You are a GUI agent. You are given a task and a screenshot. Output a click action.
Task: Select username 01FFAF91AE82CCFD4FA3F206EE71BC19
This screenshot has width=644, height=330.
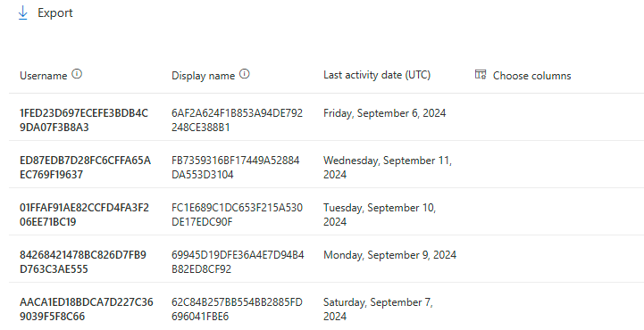[x=84, y=214]
